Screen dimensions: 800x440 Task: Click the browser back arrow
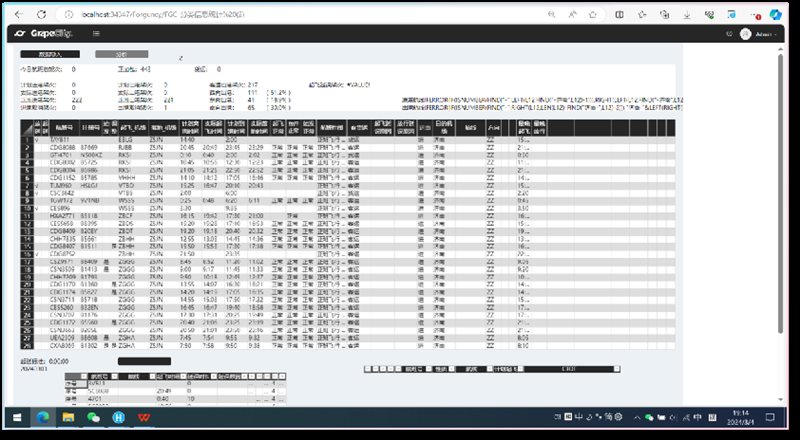(19, 16)
